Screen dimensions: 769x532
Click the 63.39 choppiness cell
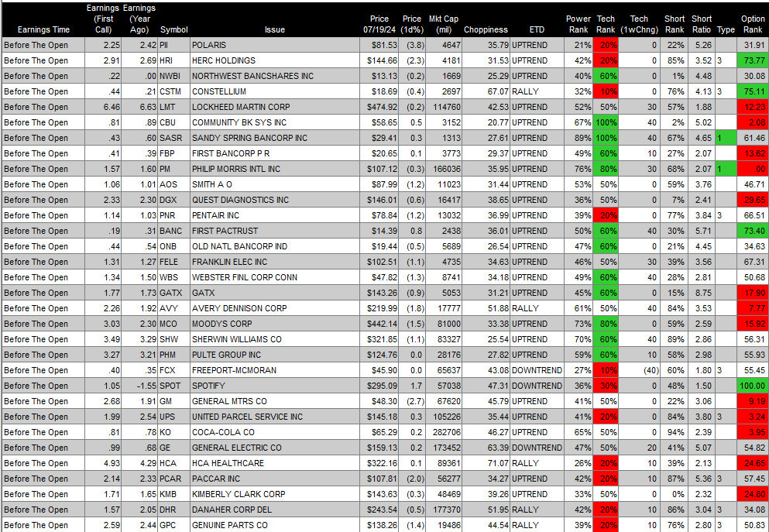(486, 448)
